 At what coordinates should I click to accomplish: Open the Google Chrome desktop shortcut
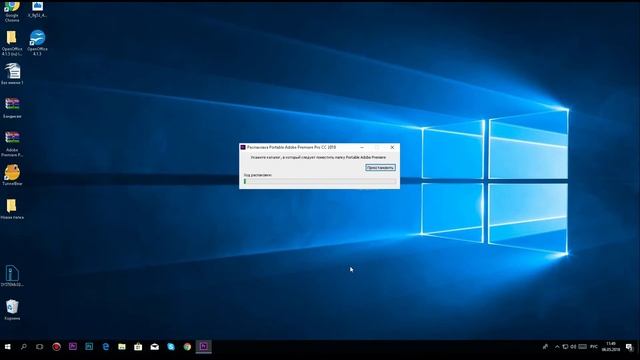12,11
